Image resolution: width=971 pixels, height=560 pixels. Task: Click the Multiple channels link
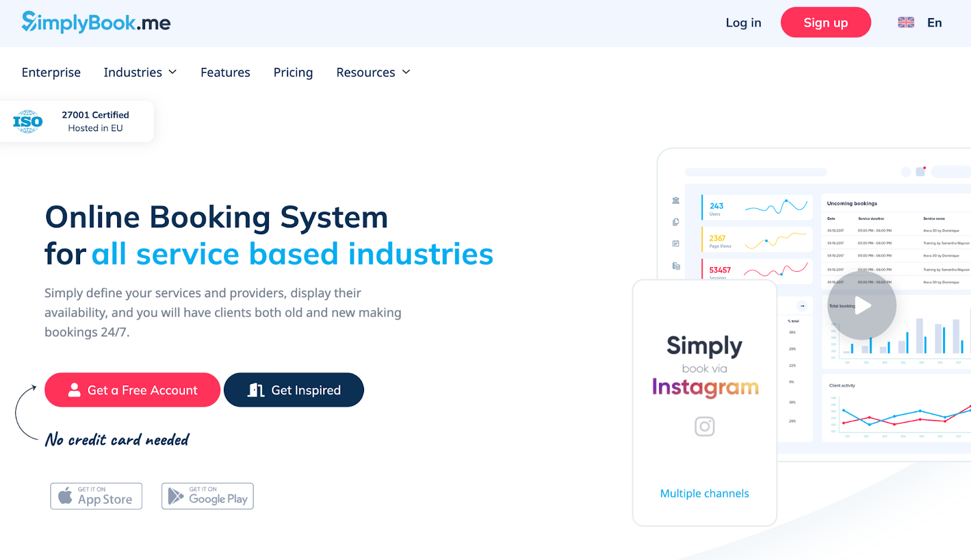(x=704, y=493)
